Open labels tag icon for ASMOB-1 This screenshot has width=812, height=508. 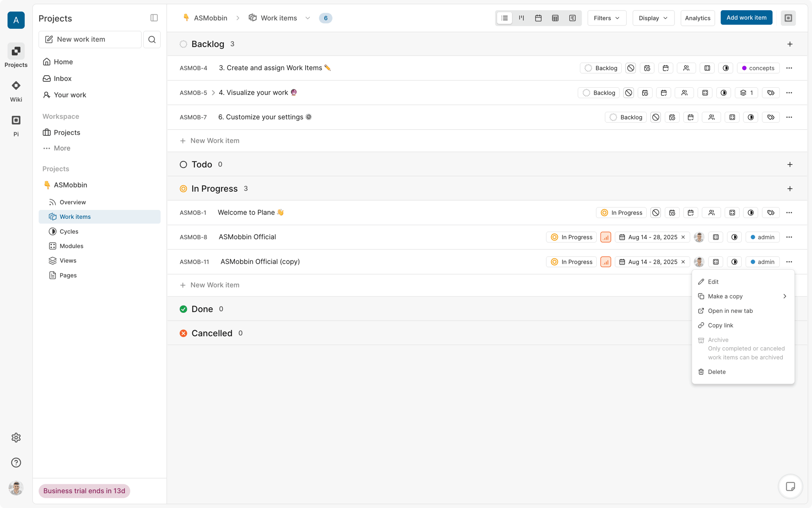pyautogui.click(x=771, y=213)
